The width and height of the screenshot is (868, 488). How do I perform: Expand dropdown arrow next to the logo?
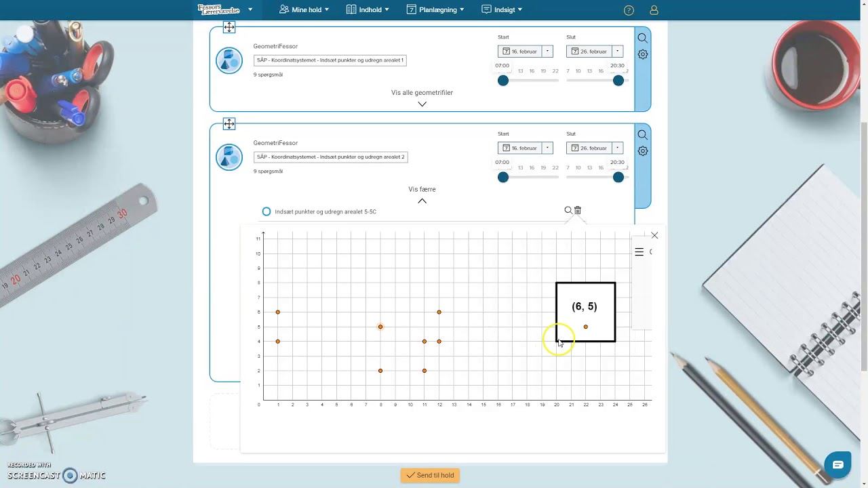click(x=250, y=10)
